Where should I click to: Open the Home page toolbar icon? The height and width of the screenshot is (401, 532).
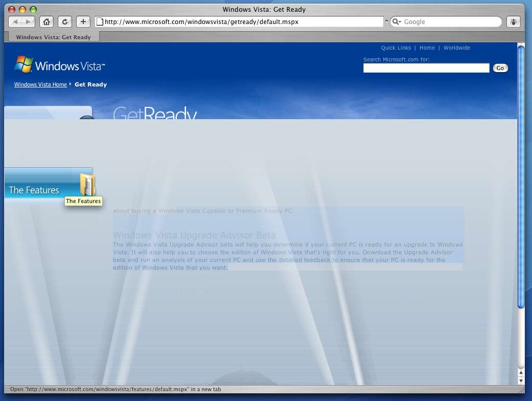pyautogui.click(x=47, y=21)
